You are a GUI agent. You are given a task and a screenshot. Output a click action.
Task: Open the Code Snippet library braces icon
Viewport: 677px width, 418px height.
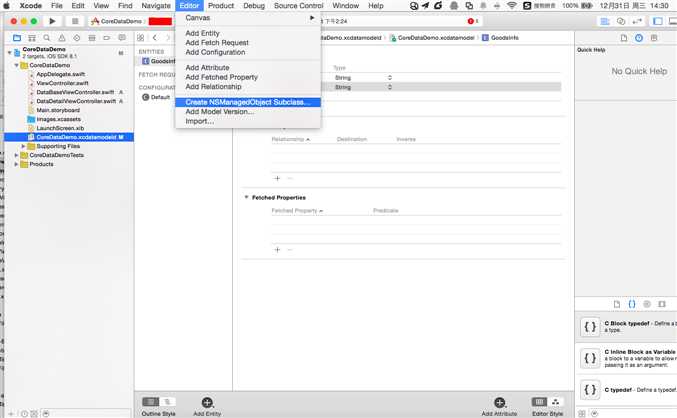click(x=632, y=304)
